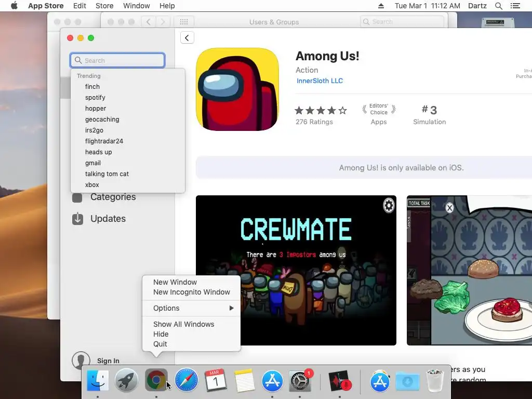Click Show All grid button in Users & Groups

[x=184, y=22]
